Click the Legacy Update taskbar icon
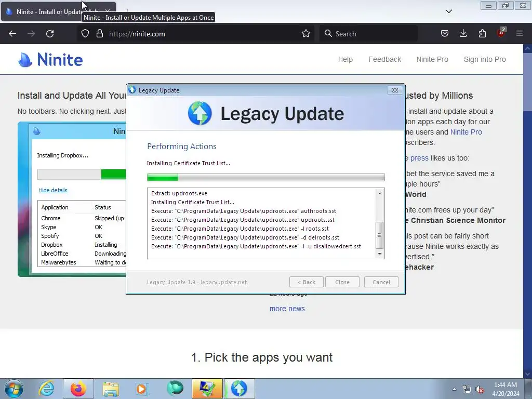 pos(239,389)
